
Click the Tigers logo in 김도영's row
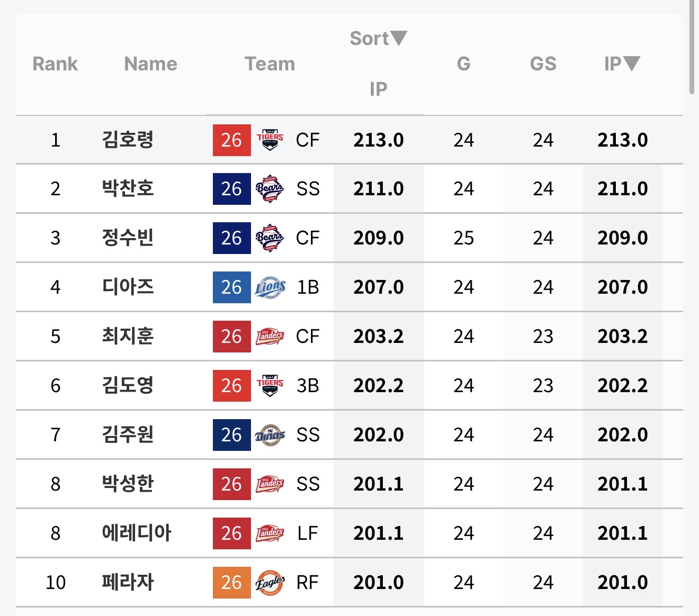270,385
